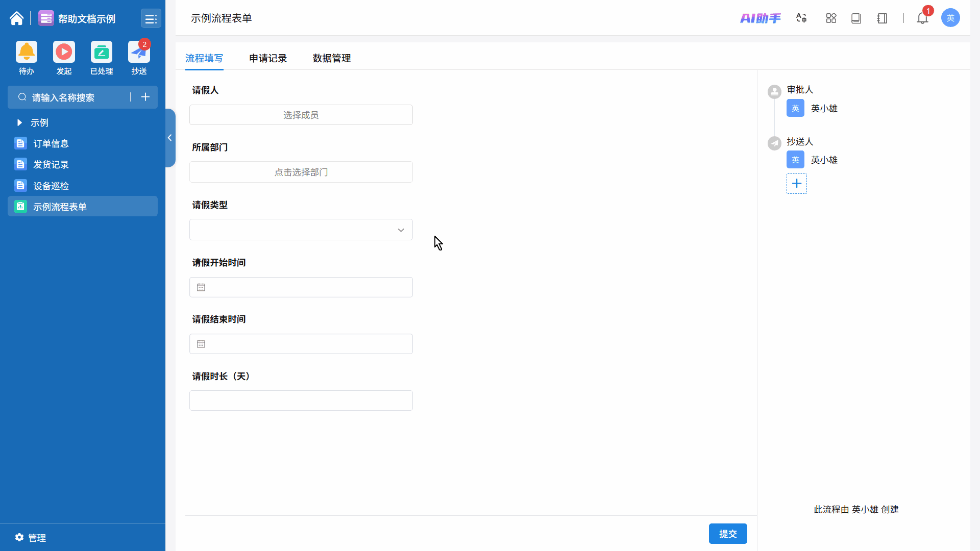Open the 已处理 icon

tap(102, 52)
